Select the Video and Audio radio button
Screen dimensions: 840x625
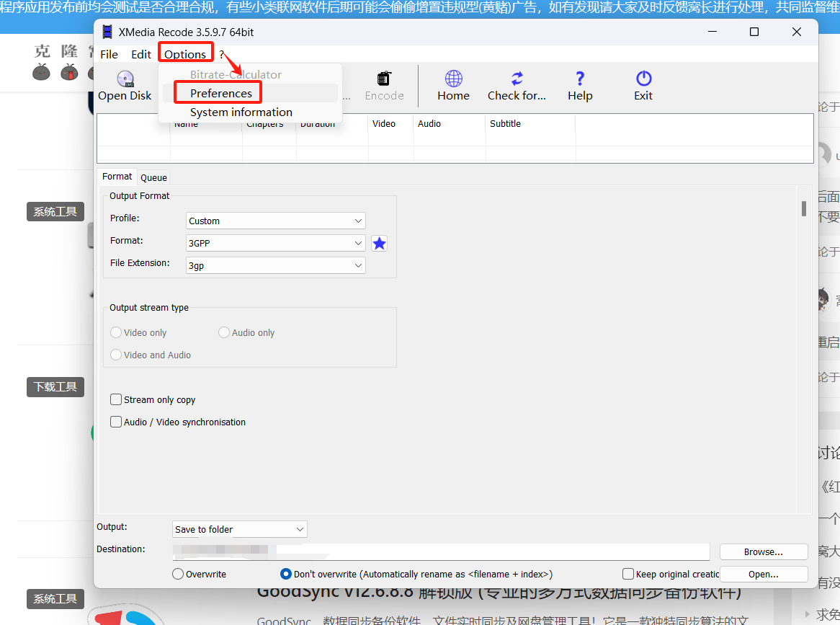click(x=116, y=355)
